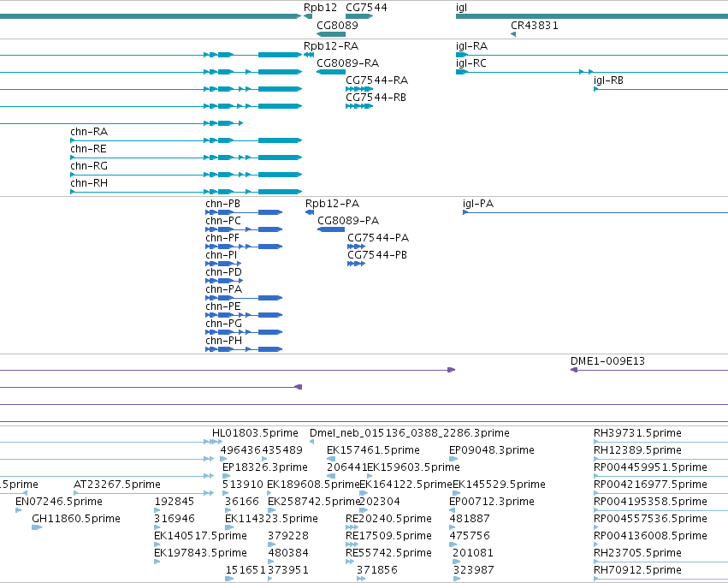Select the chn-PH protein label
The width and height of the screenshot is (728, 583).
click(x=224, y=341)
